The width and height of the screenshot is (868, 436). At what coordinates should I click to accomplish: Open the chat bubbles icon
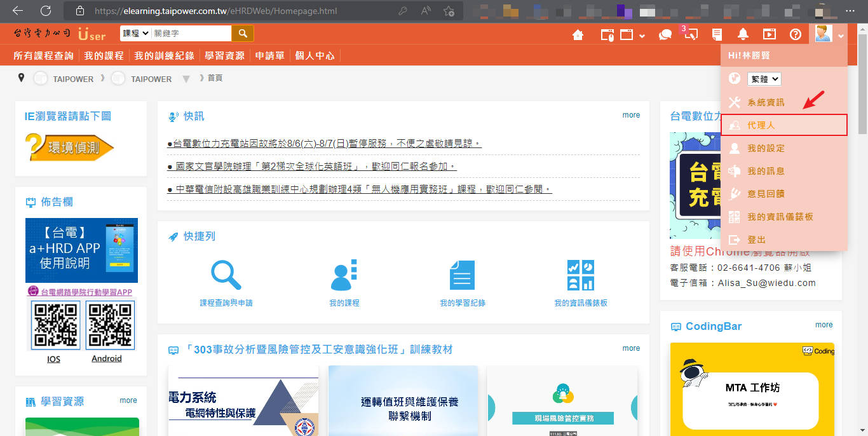665,34
